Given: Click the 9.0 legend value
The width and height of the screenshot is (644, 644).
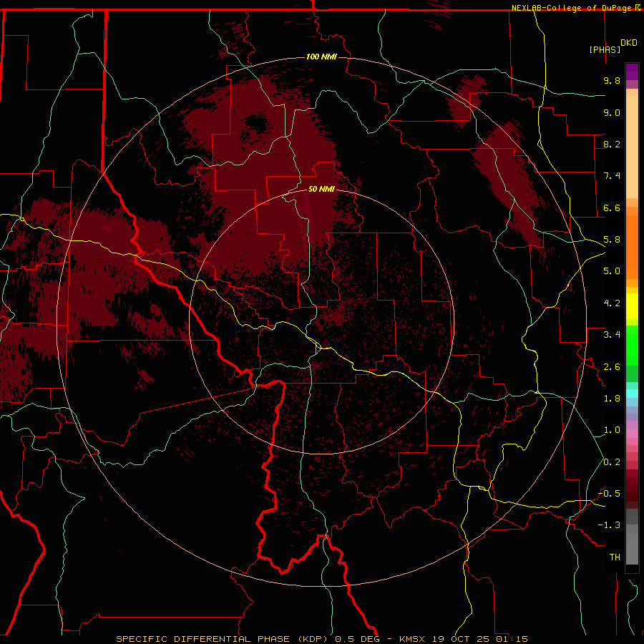Looking at the screenshot, I should click(x=612, y=112).
